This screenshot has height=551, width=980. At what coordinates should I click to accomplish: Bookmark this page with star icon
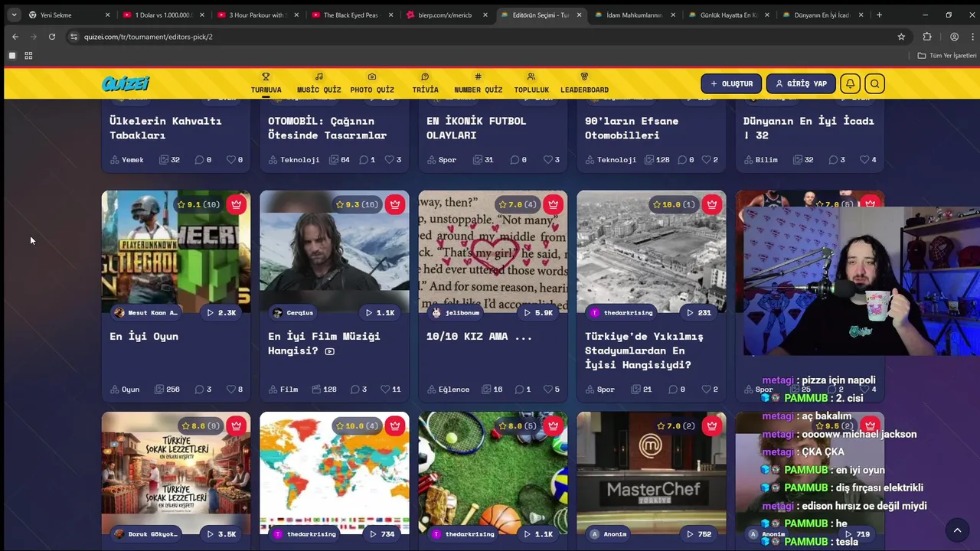click(901, 37)
